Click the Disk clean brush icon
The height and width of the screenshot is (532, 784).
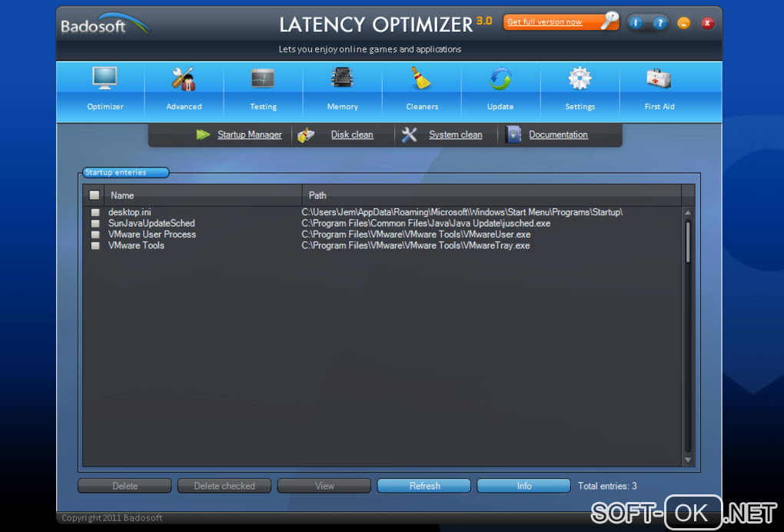point(306,135)
